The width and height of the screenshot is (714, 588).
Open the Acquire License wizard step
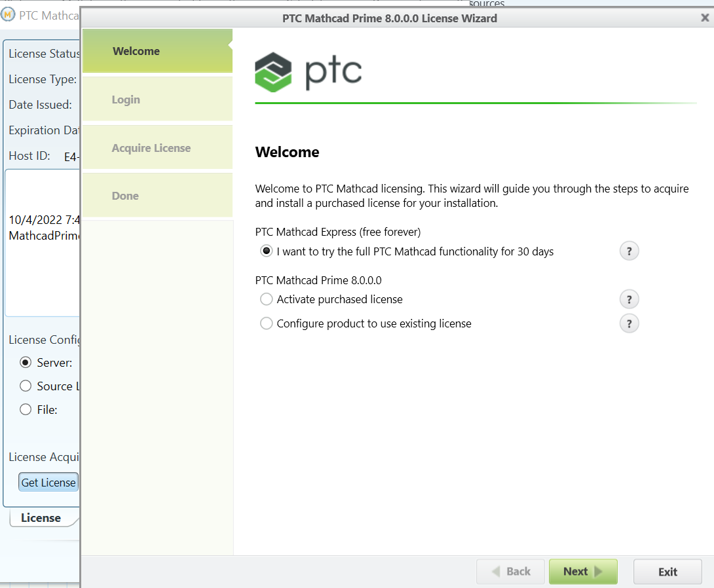click(x=157, y=147)
